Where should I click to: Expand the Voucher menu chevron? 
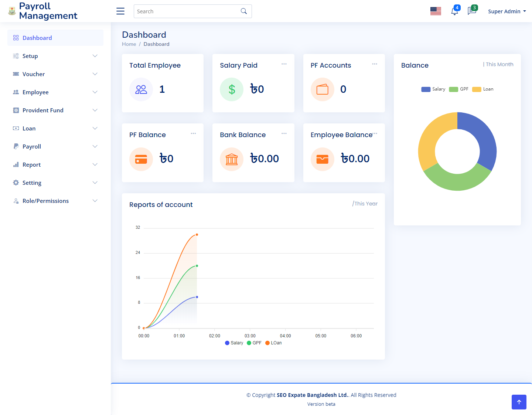(95, 74)
